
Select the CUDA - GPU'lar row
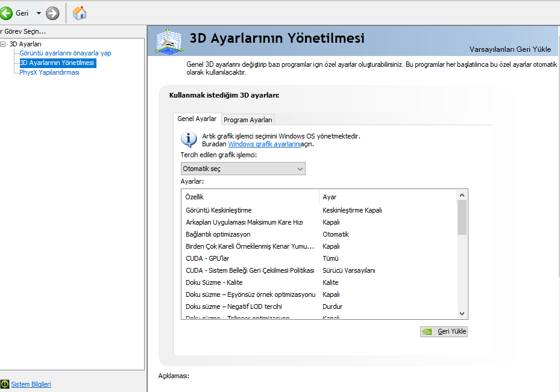coord(319,258)
